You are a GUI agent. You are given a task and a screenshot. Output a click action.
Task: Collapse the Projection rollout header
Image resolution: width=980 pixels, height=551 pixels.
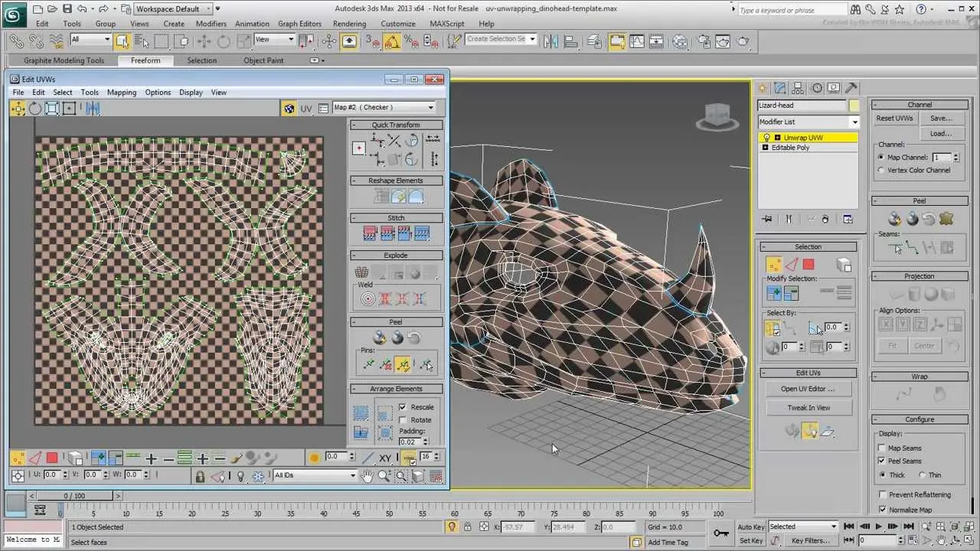919,276
